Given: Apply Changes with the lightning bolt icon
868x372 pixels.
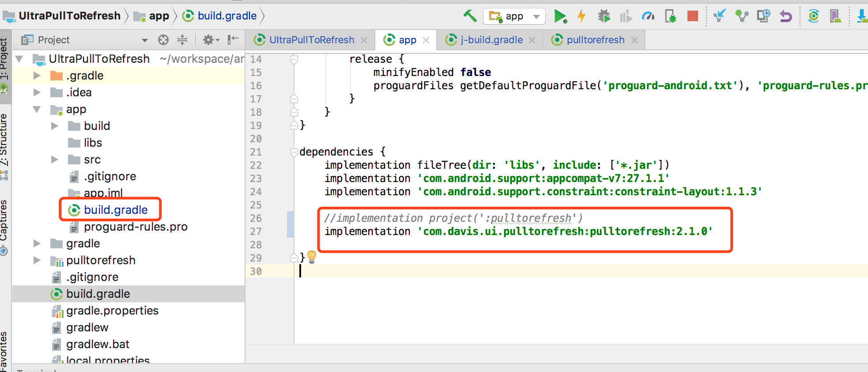Looking at the screenshot, I should [x=581, y=16].
